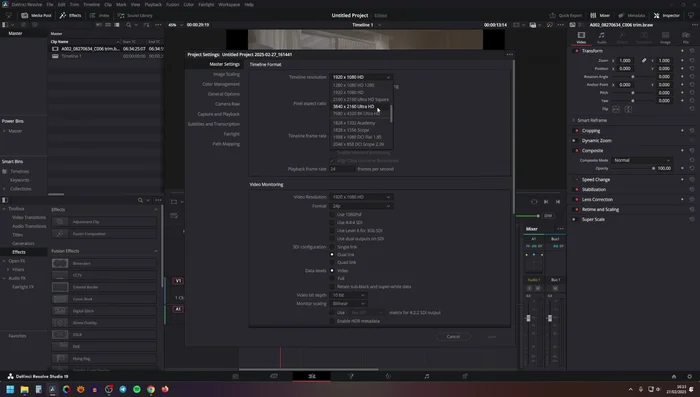Open the Workspace menu

tap(229, 4)
